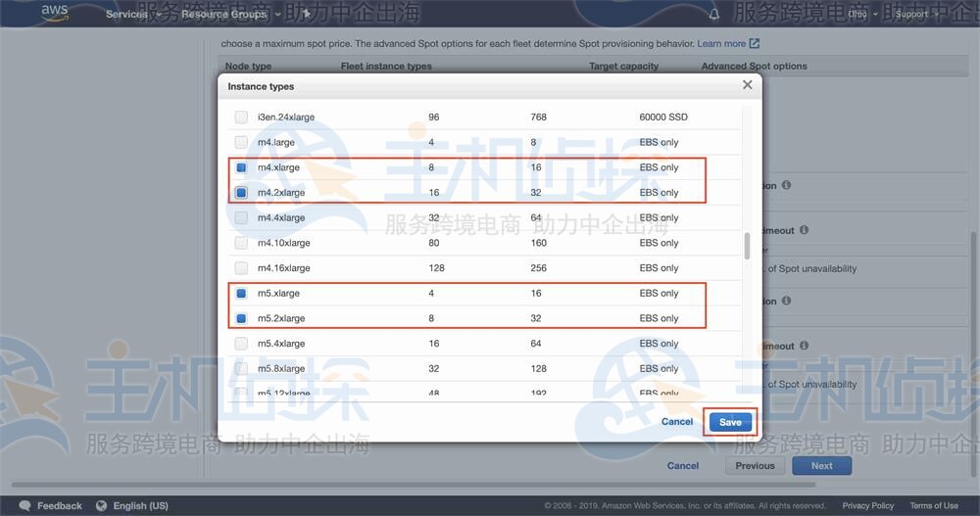Image resolution: width=980 pixels, height=516 pixels.
Task: Click the m5.8xlarge instance name
Action: [x=281, y=368]
